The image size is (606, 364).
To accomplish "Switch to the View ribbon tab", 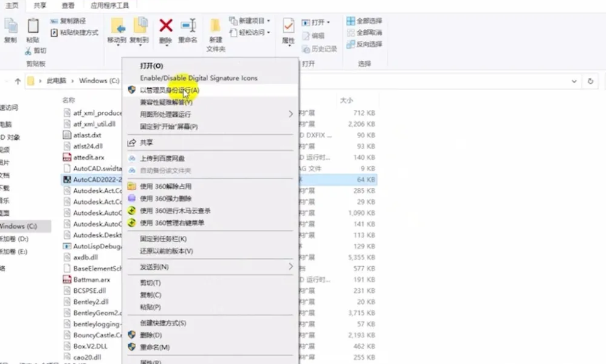I will [68, 5].
